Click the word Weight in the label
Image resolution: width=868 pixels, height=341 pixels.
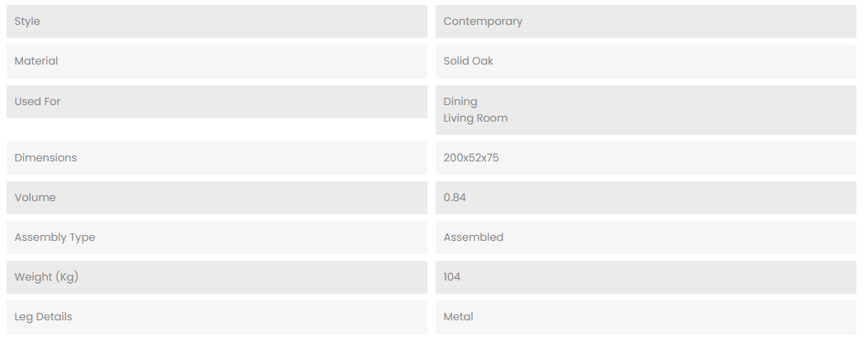coord(32,277)
